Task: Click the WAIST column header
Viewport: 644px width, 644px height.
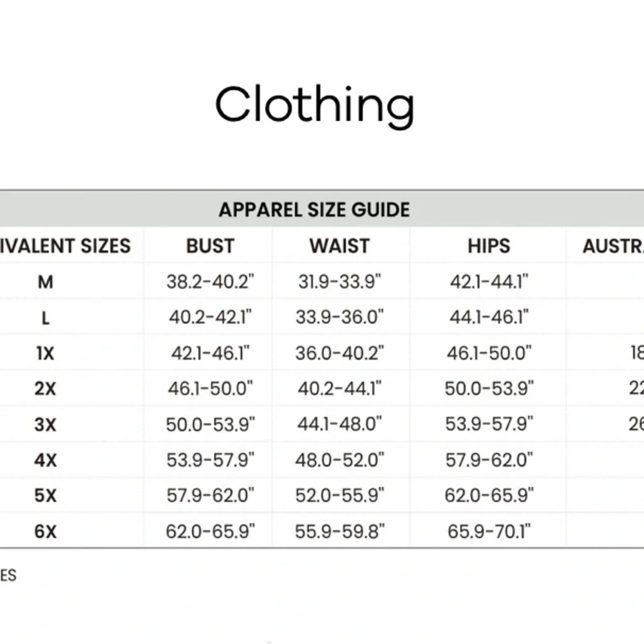Action: coord(339,246)
